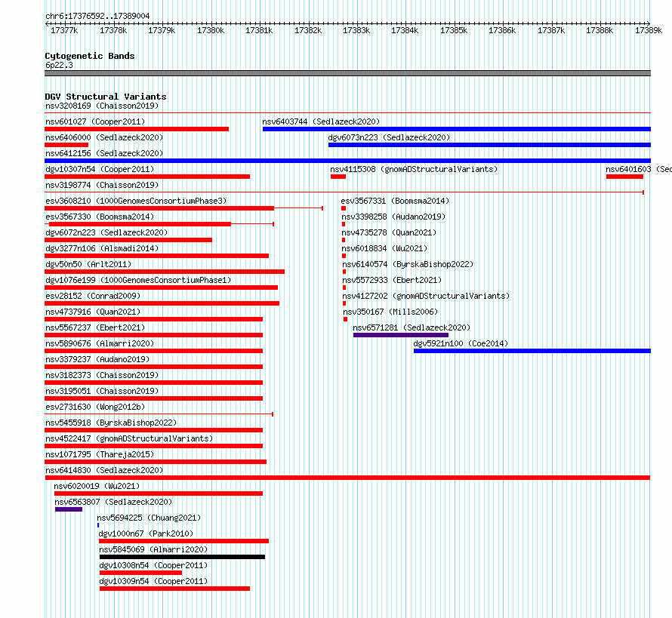This screenshot has height=618, width=672.
Task: Click the 17389k ruler position label
Action: (x=649, y=30)
